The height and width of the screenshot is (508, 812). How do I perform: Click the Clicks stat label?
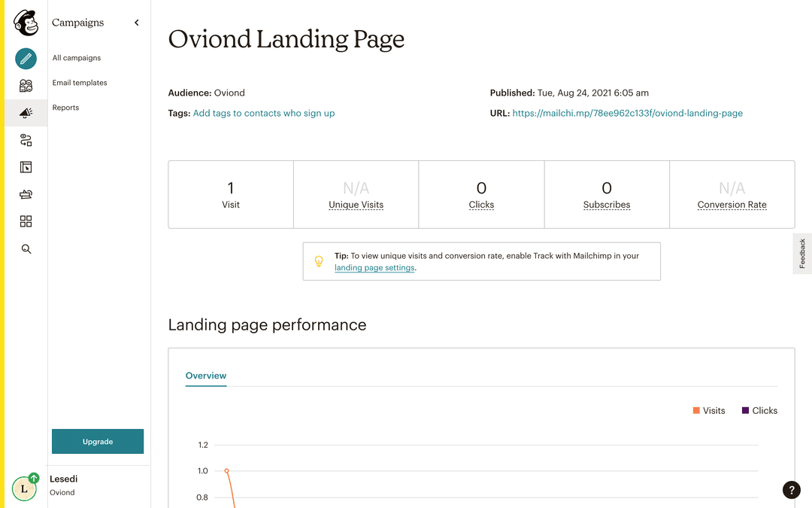tap(482, 205)
